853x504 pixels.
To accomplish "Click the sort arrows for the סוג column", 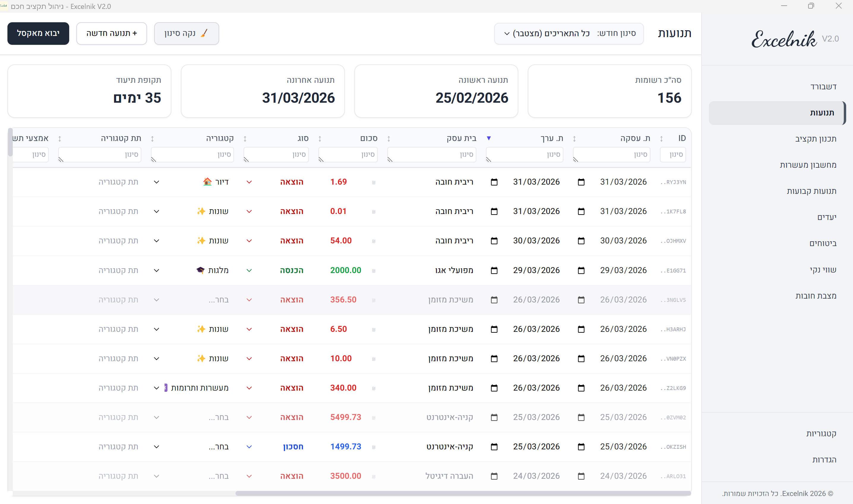I will click(245, 139).
